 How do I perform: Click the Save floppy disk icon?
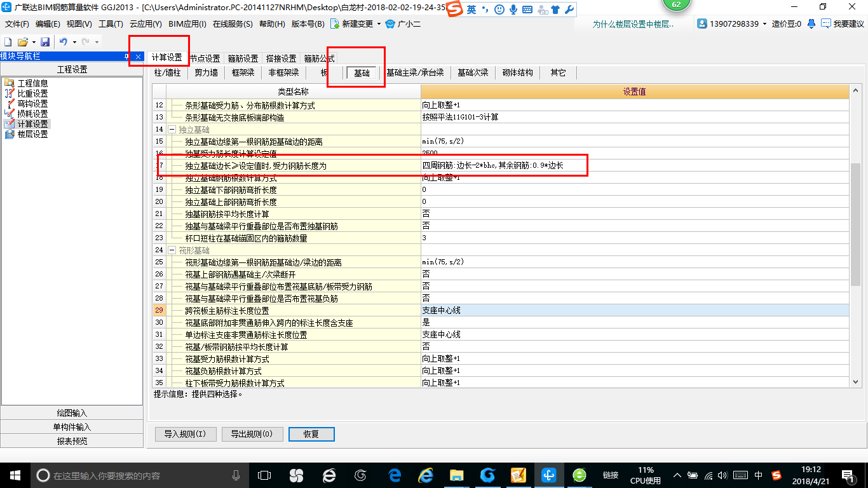45,41
